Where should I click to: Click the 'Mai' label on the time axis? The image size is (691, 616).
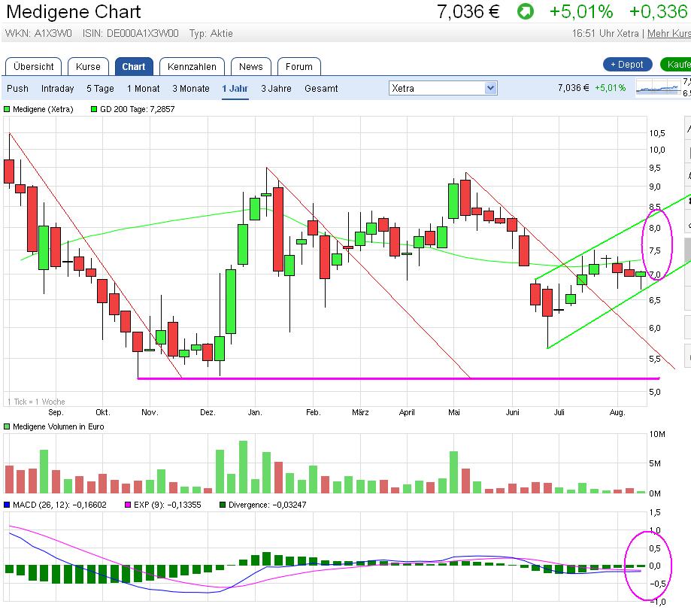click(x=454, y=412)
